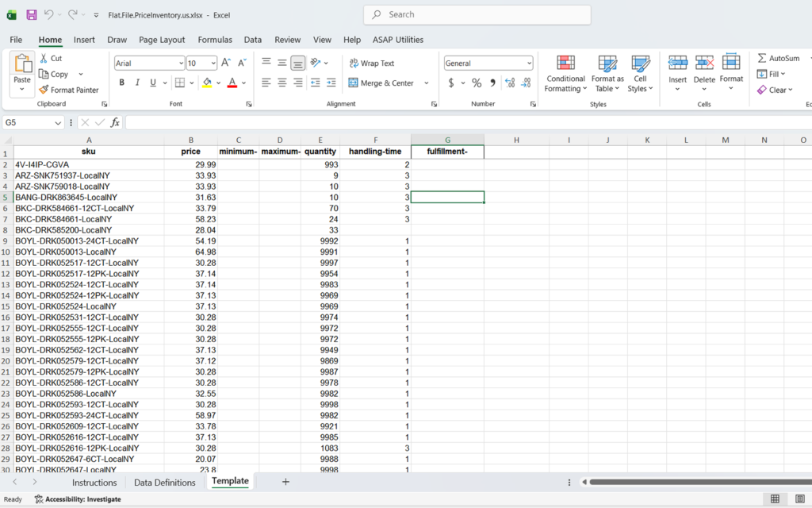Click the yellow Fill Color swatch

pyautogui.click(x=207, y=83)
